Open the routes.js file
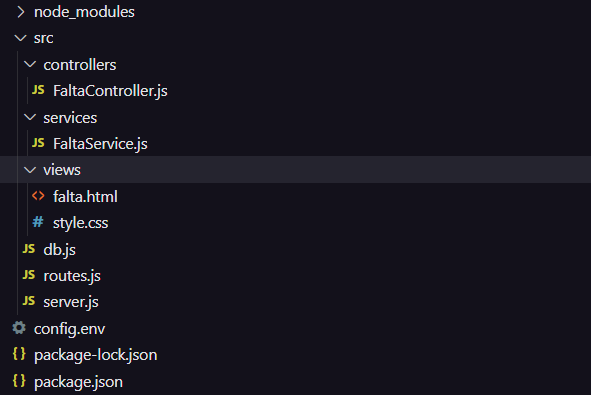591x395 pixels. tap(72, 276)
